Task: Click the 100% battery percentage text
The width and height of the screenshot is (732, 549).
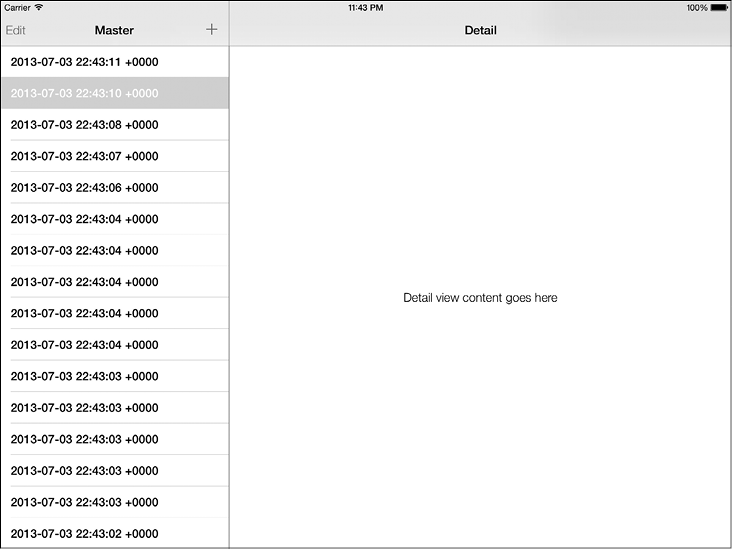Action: click(696, 7)
